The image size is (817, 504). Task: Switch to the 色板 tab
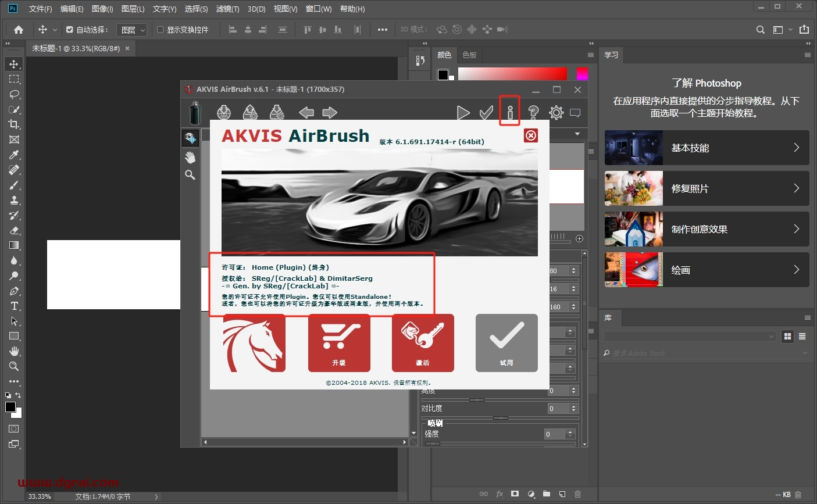pyautogui.click(x=469, y=55)
